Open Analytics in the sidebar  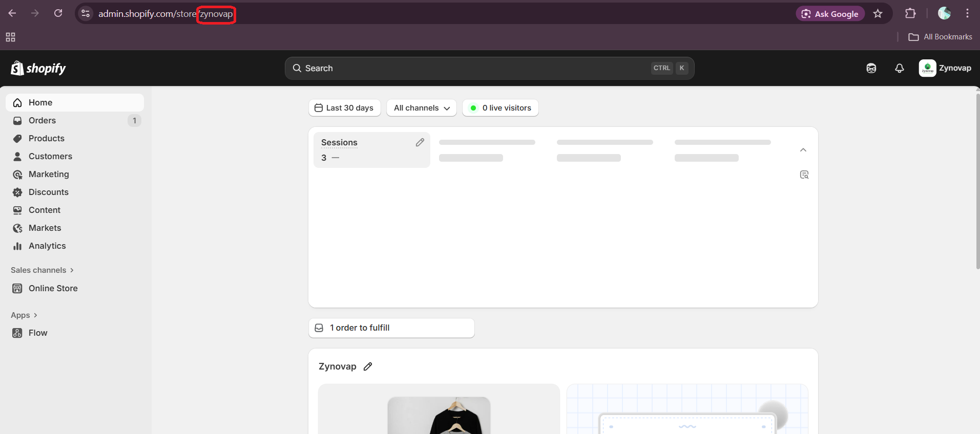click(75, 246)
